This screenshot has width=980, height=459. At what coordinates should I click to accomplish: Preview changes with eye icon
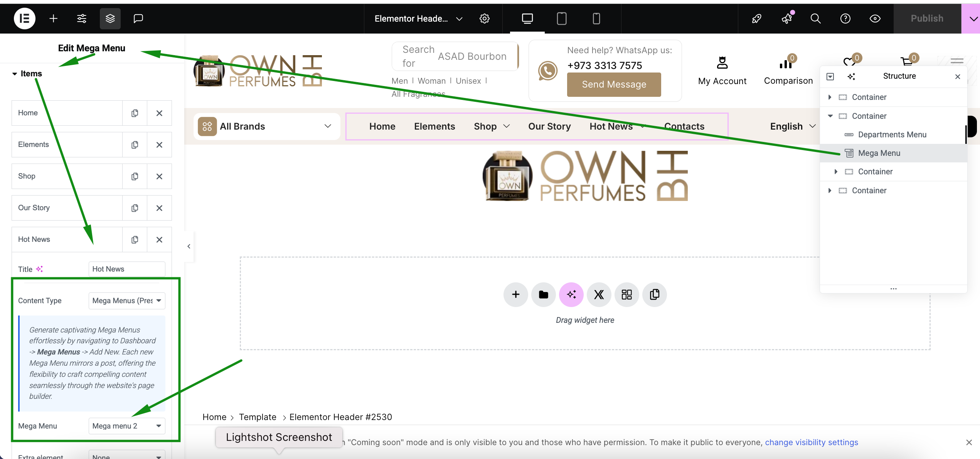coord(875,19)
